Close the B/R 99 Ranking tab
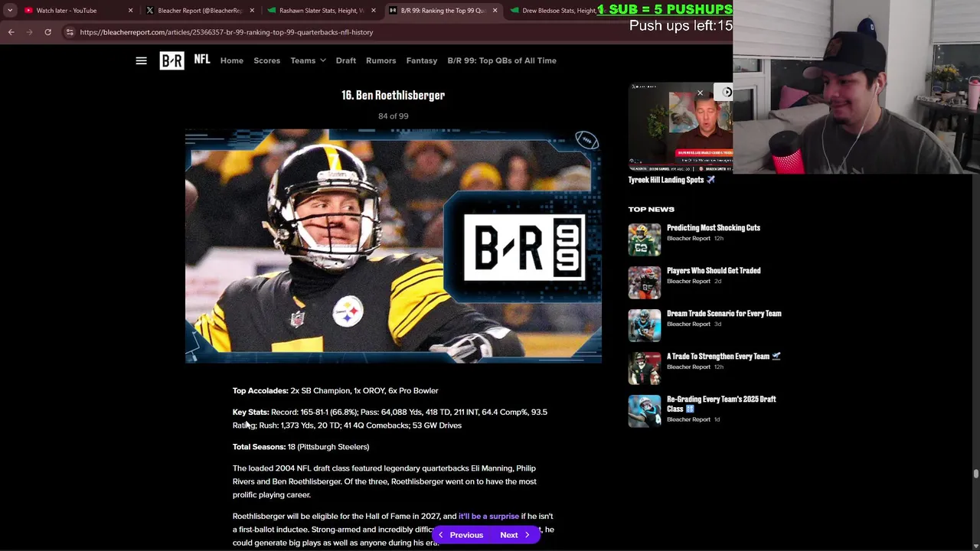Viewport: 980px width, 551px height. [495, 11]
